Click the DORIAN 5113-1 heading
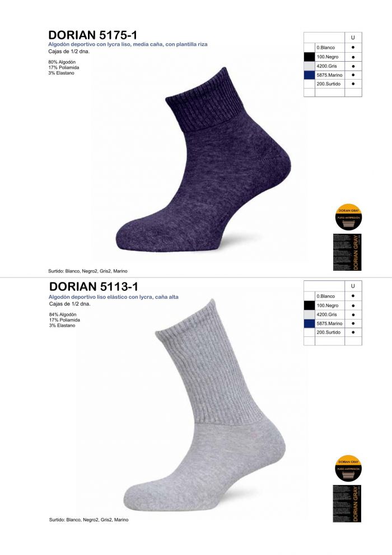 (94, 286)
